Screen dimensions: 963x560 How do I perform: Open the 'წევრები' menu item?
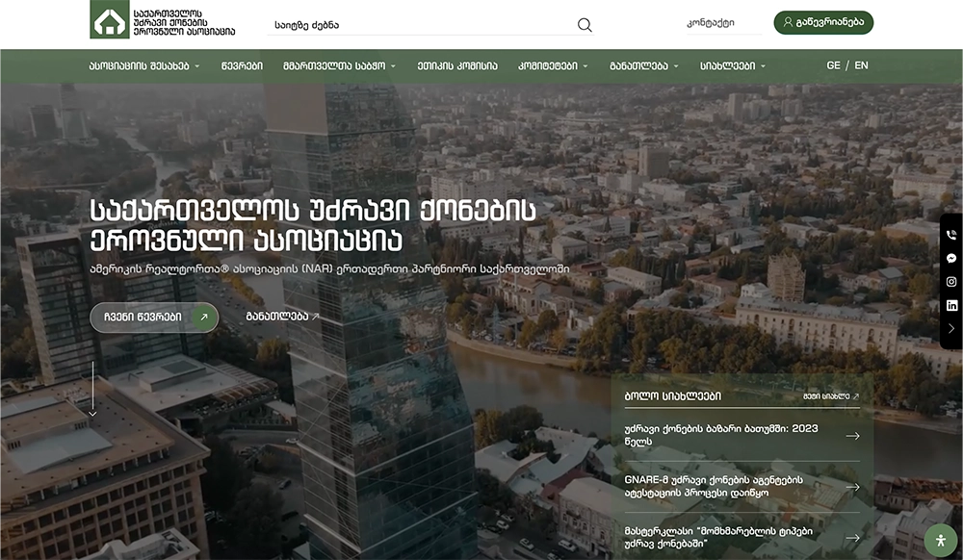tap(241, 66)
